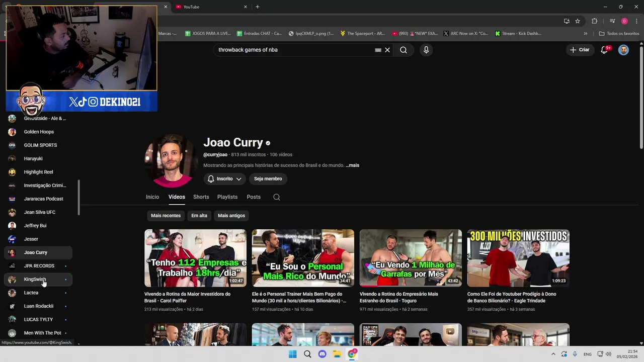Expand hidden bookmarks chevron
Viewport: 644px width, 362px height.
coord(586,34)
